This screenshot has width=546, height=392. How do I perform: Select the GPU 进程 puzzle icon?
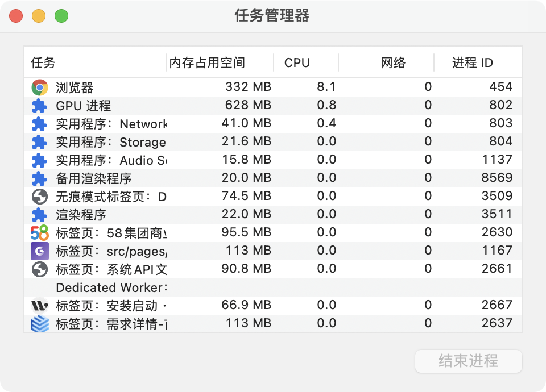(x=39, y=106)
